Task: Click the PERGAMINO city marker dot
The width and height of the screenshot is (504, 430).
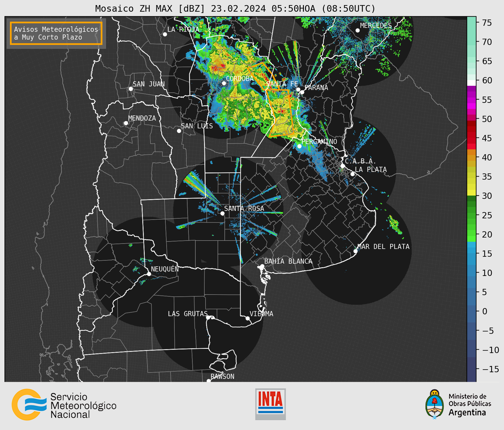Action: [x=299, y=146]
